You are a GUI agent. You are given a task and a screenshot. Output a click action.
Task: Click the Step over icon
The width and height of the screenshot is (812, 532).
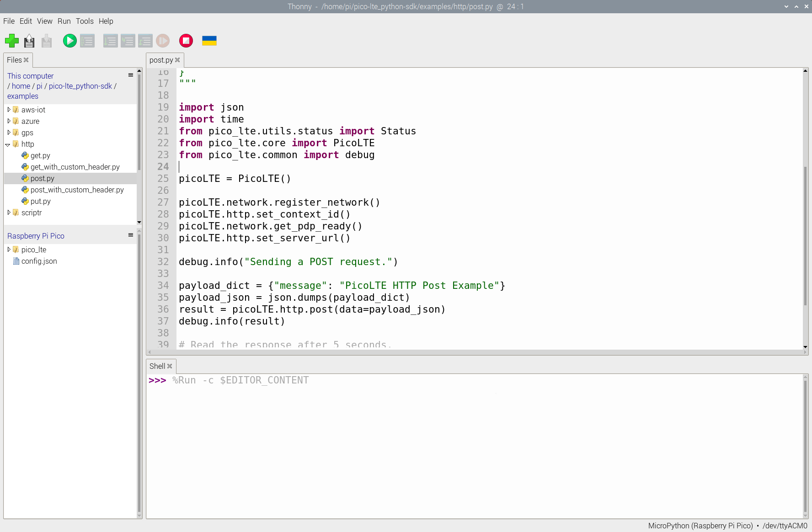tap(110, 41)
